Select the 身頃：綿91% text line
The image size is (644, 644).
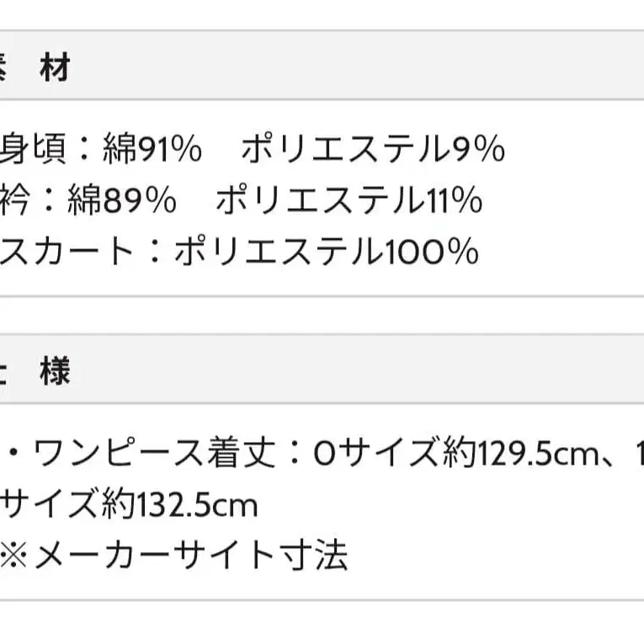101,149
